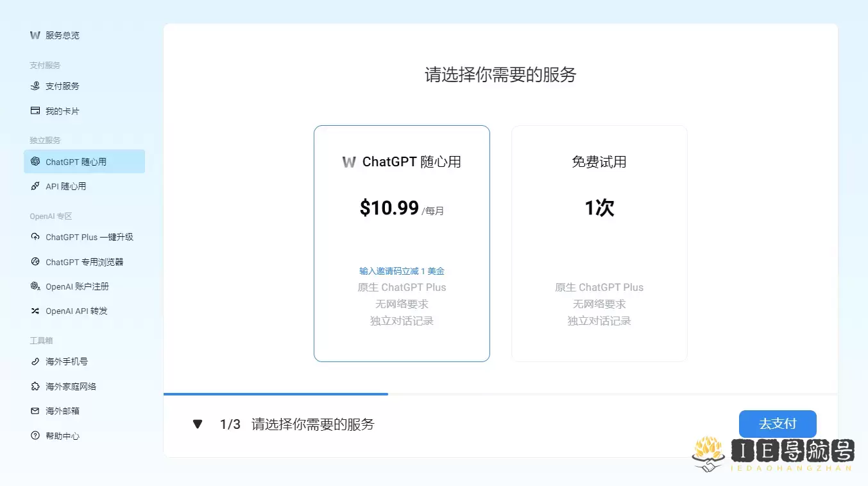The image size is (868, 486).
Task: Click the OpenAI 账户注册 icon
Action: [x=35, y=286]
